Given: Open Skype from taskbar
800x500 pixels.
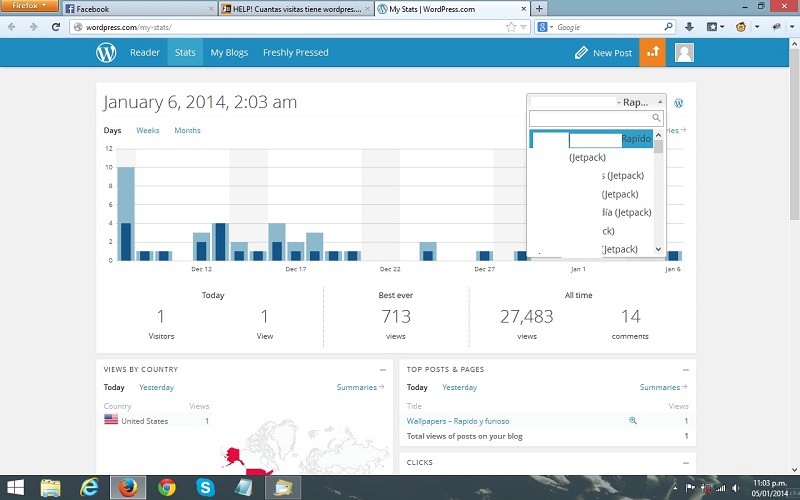Looking at the screenshot, I should pos(205,488).
